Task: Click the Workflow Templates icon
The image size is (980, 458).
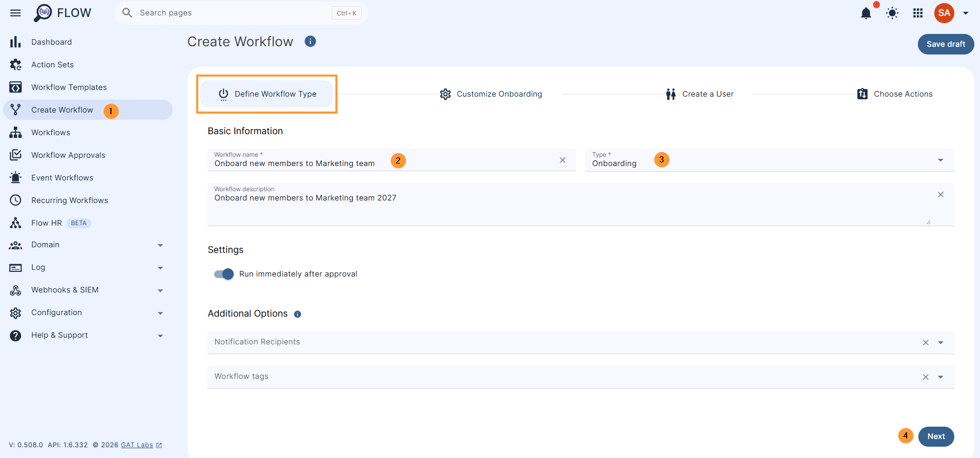Action: [x=15, y=87]
